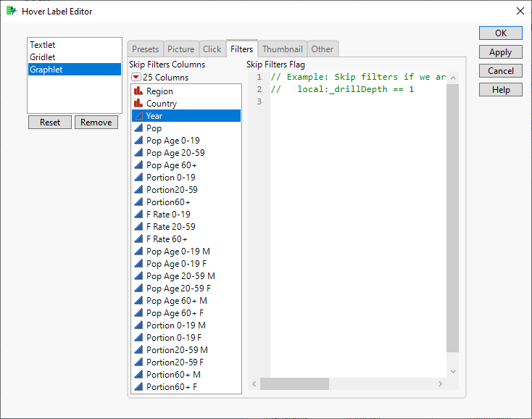
Task: Click the icon beside Pop Age 0-19 M
Action: [x=138, y=251]
